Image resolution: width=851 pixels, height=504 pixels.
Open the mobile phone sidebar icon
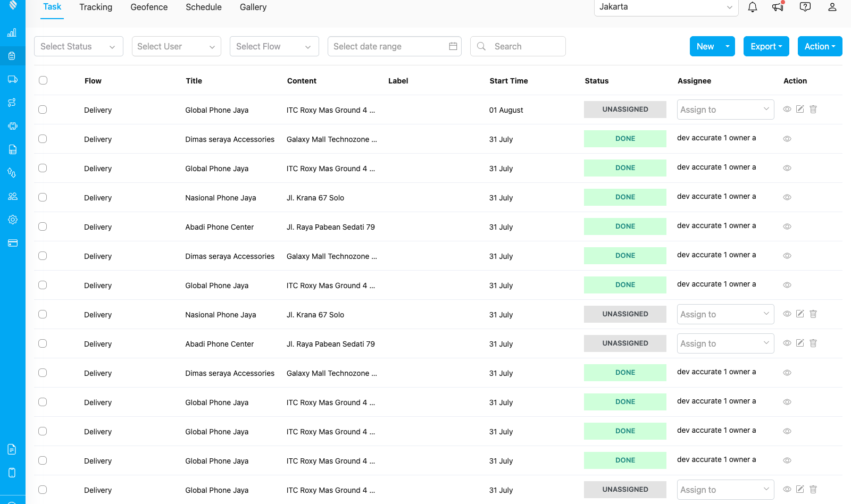click(12, 473)
